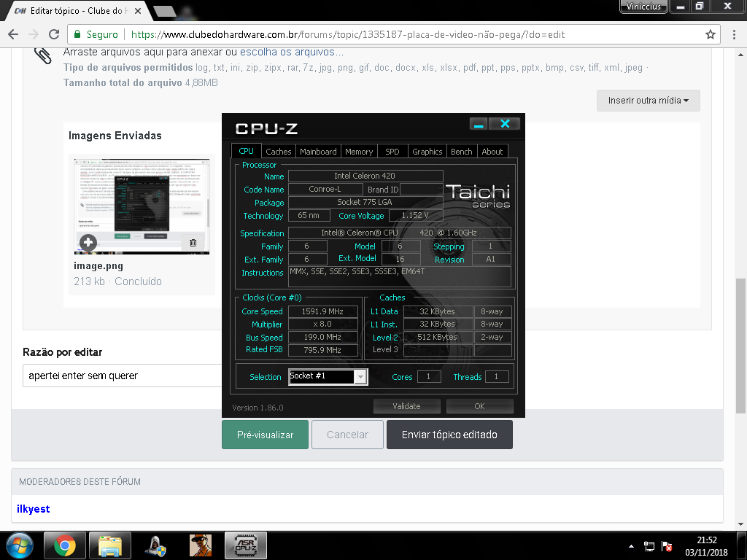Click the plus icon on image.png thumbnail
Screen dimensions: 747x560
pos(88,242)
